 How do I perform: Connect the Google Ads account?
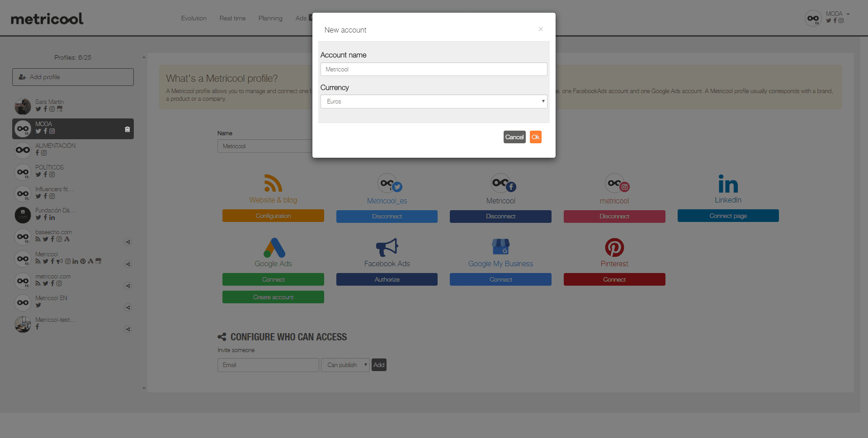click(x=273, y=279)
